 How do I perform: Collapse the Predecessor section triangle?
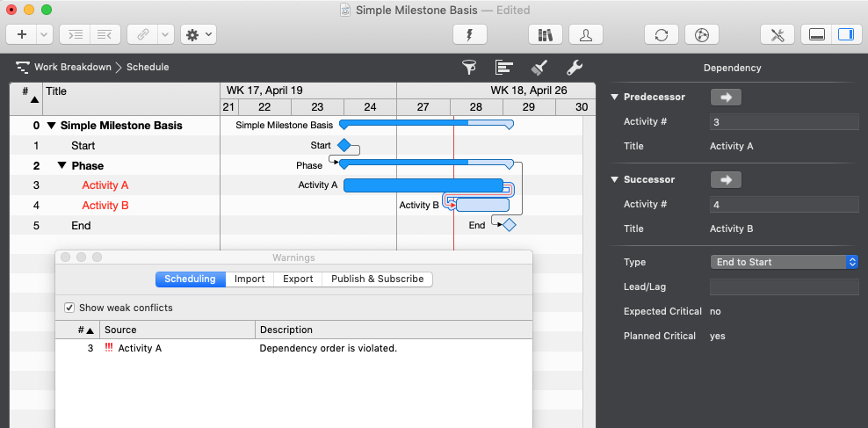614,97
